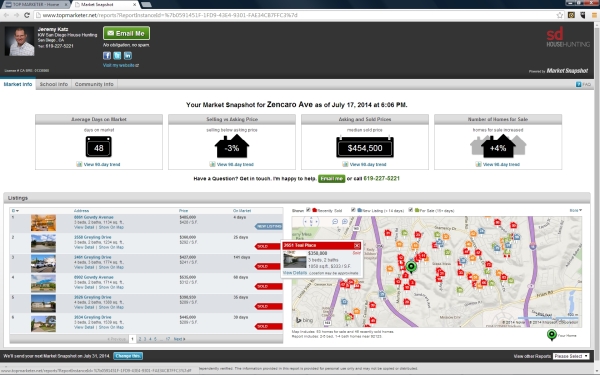Viewport: 600px width, 375px height.
Task: Toggle the For Sale map filter
Action: (x=411, y=210)
